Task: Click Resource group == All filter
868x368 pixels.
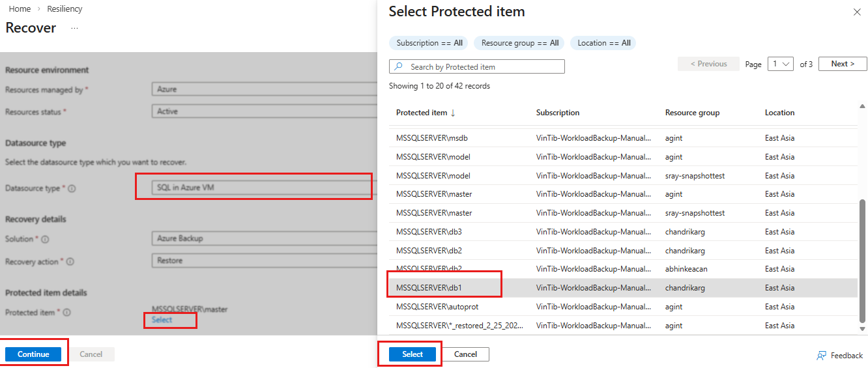Action: (x=520, y=43)
